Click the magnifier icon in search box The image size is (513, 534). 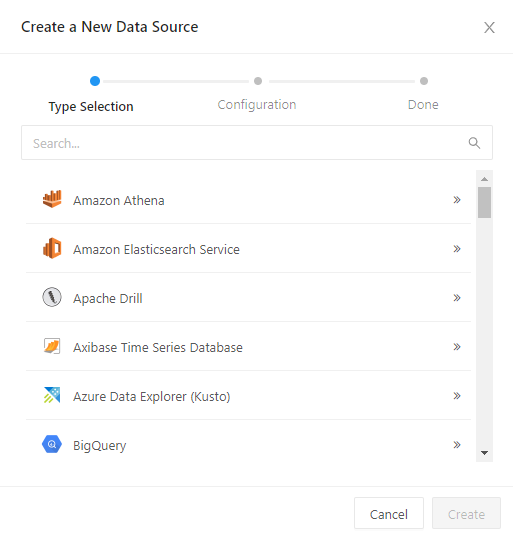(474, 143)
